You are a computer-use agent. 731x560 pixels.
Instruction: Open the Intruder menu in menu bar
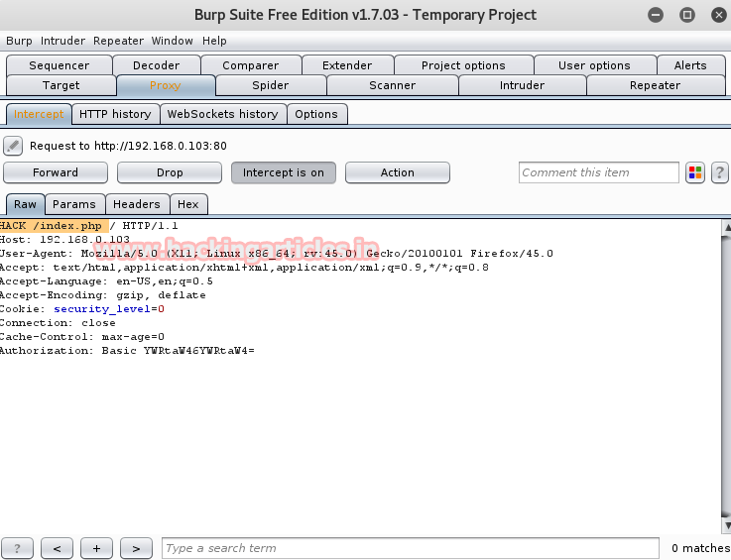tap(62, 41)
